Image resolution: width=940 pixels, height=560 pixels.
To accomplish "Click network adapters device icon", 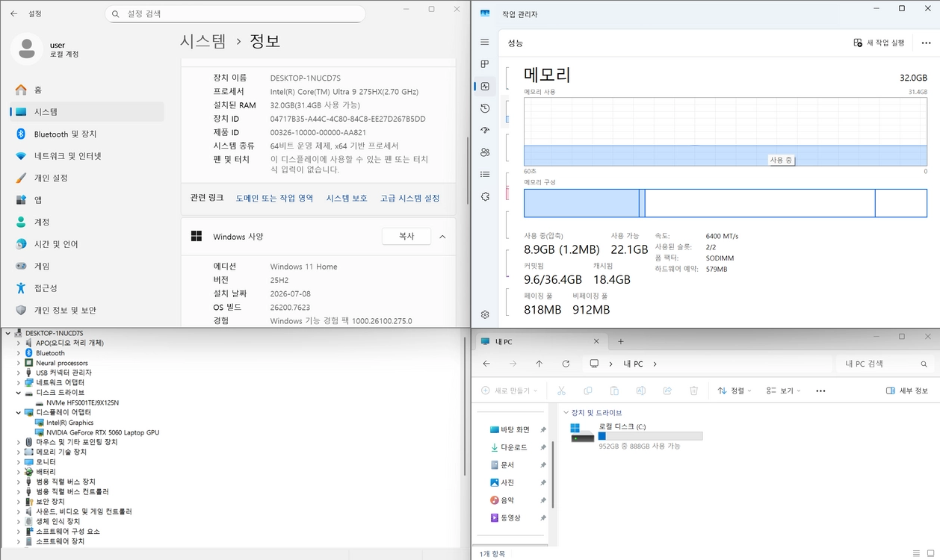I will click(29, 382).
